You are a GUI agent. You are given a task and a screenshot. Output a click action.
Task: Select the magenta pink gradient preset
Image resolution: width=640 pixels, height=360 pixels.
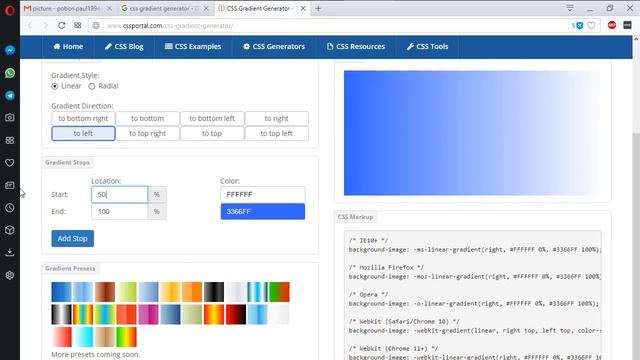148,314
